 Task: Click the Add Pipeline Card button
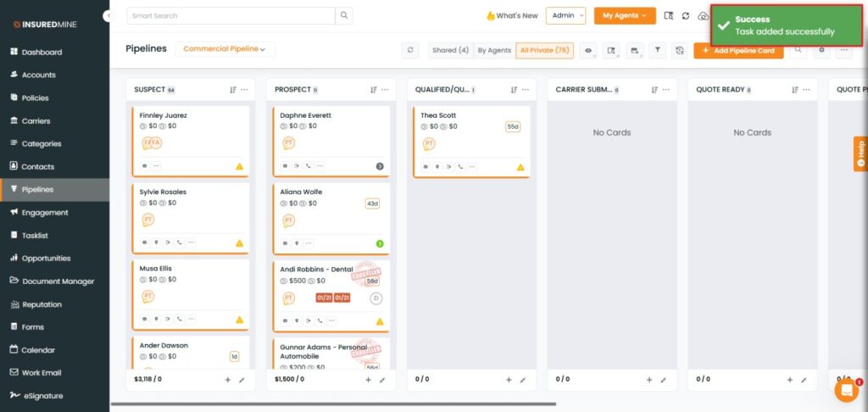point(738,51)
